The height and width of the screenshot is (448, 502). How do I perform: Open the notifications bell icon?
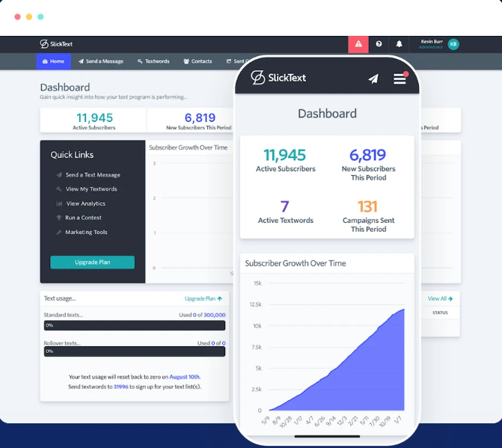click(399, 44)
